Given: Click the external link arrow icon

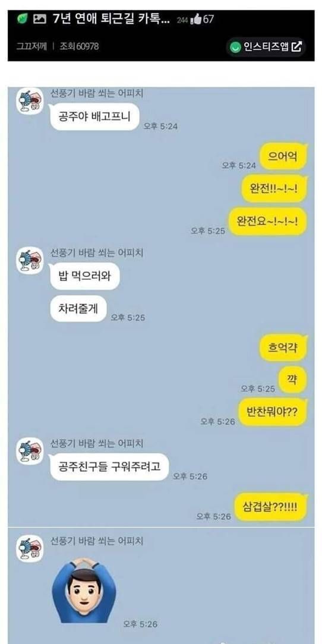Looking at the screenshot, I should point(296,47).
